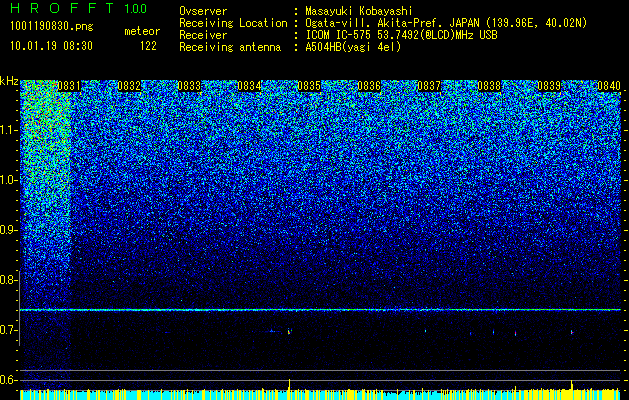Click the meteor echo near 0835
This screenshot has width=629, height=400.
(x=289, y=332)
